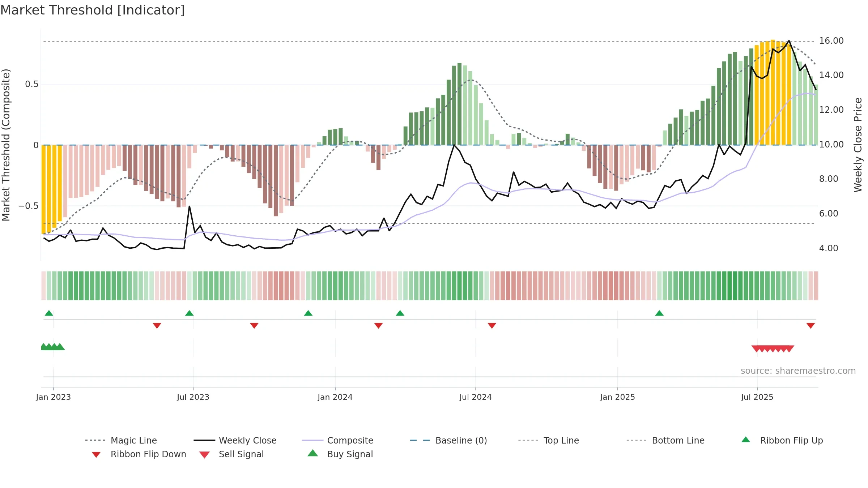Toggle Weekly Close legend entry
This screenshot has width=868, height=488.
pyautogui.click(x=235, y=440)
